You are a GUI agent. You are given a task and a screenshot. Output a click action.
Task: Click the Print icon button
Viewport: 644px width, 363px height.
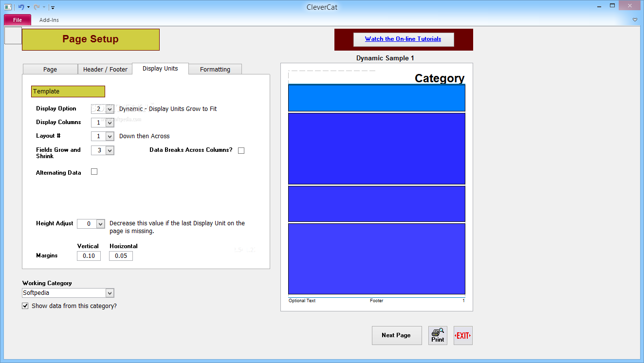438,335
